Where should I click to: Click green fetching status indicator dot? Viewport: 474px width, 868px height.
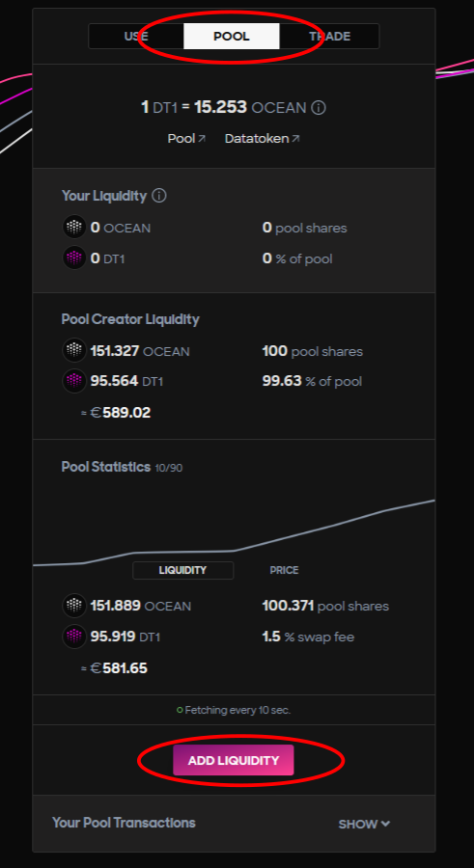[x=180, y=710]
